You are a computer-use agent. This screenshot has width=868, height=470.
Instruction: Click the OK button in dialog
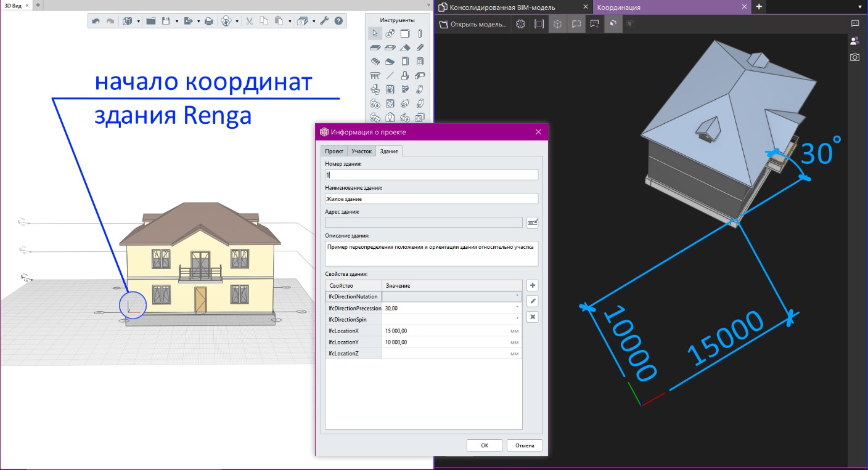[485, 445]
